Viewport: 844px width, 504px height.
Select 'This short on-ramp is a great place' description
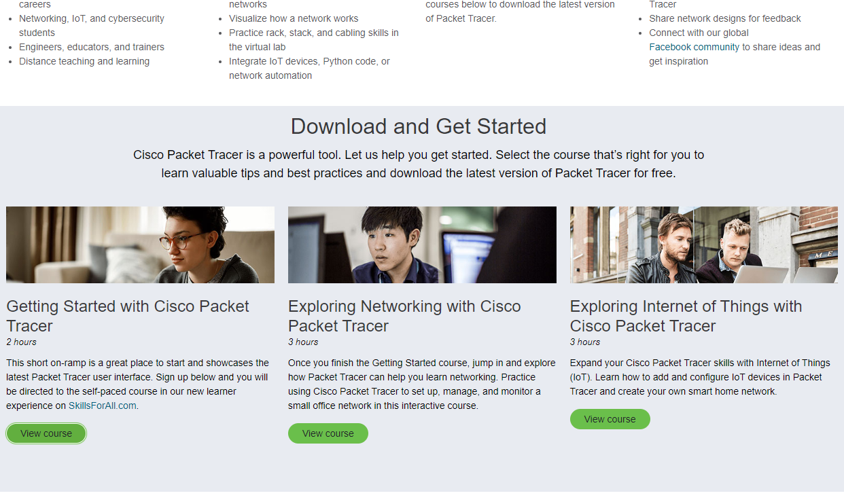pyautogui.click(x=138, y=384)
